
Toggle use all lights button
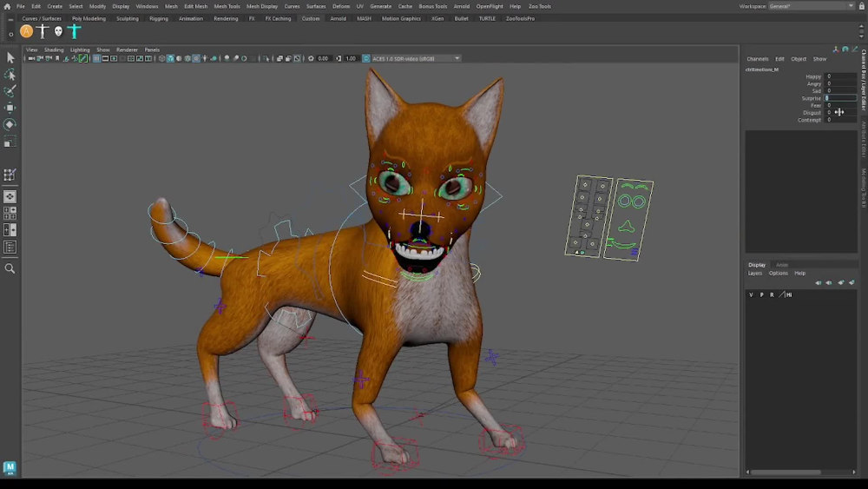click(x=205, y=58)
